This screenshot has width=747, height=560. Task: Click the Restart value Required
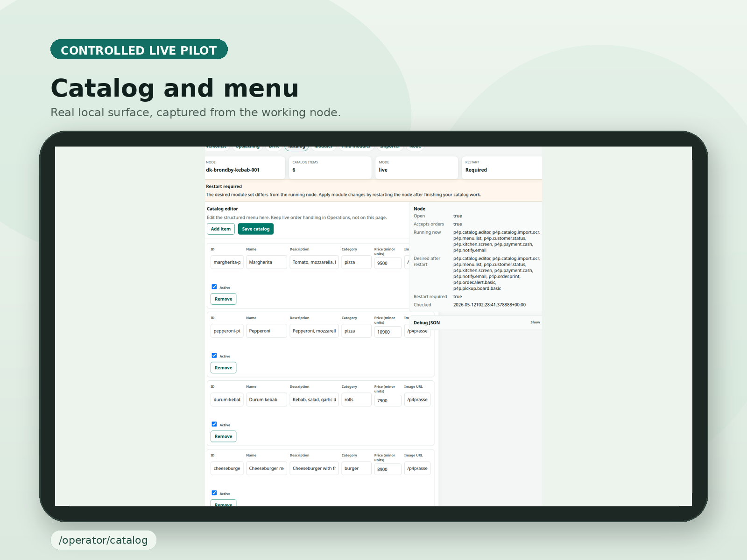[x=476, y=170]
